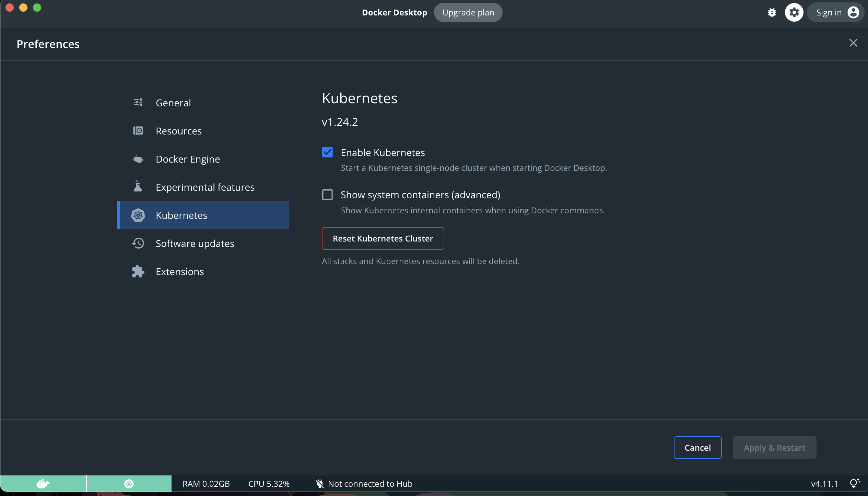Click the Sign in button
Screen dimensions: 868x496
click(x=835, y=13)
